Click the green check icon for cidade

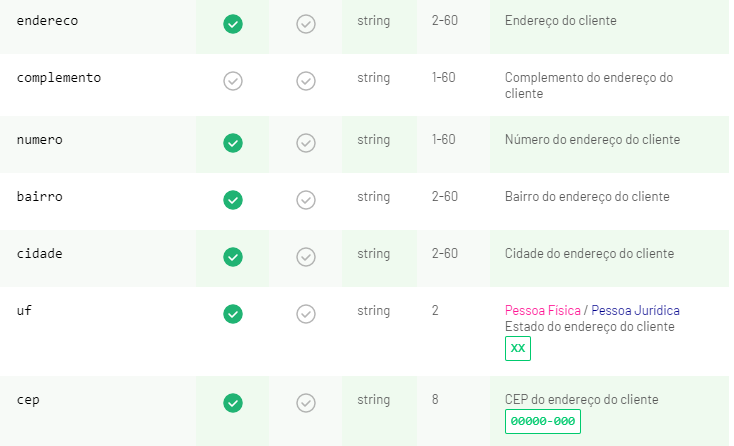tap(233, 257)
